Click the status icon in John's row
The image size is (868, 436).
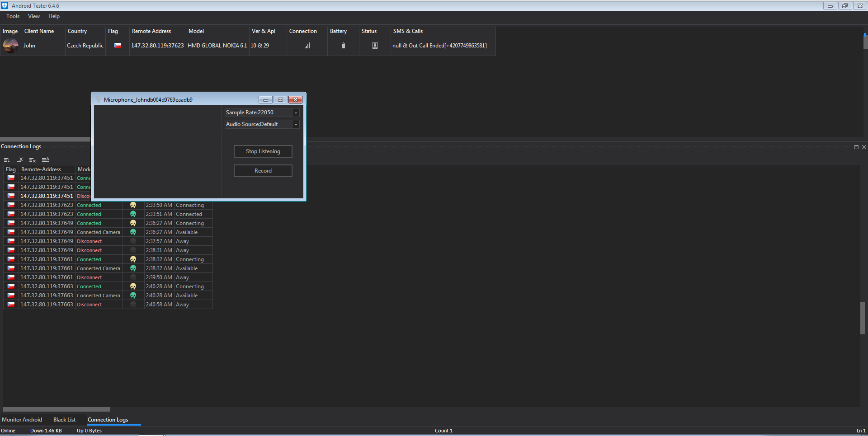(375, 46)
